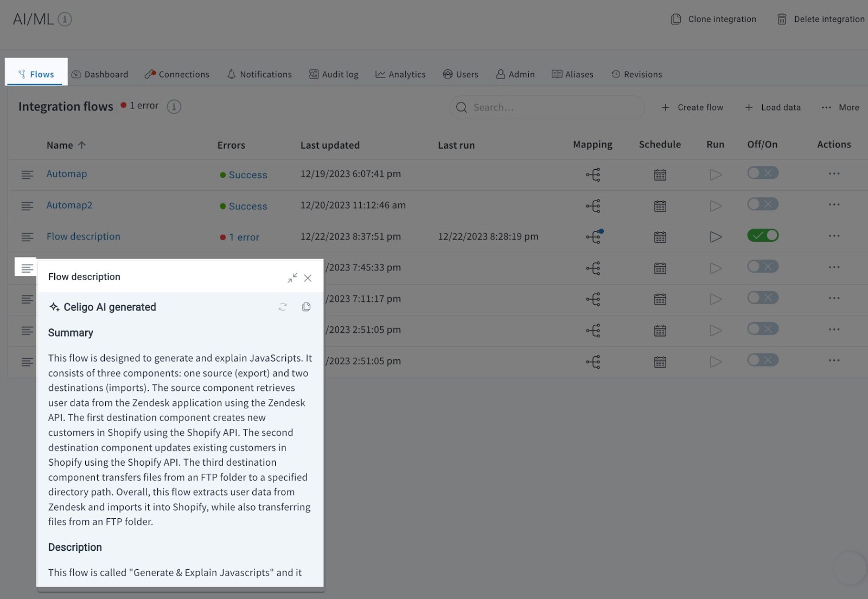The height and width of the screenshot is (599, 868).
Task: Run the Flow description flow
Action: [x=715, y=237]
